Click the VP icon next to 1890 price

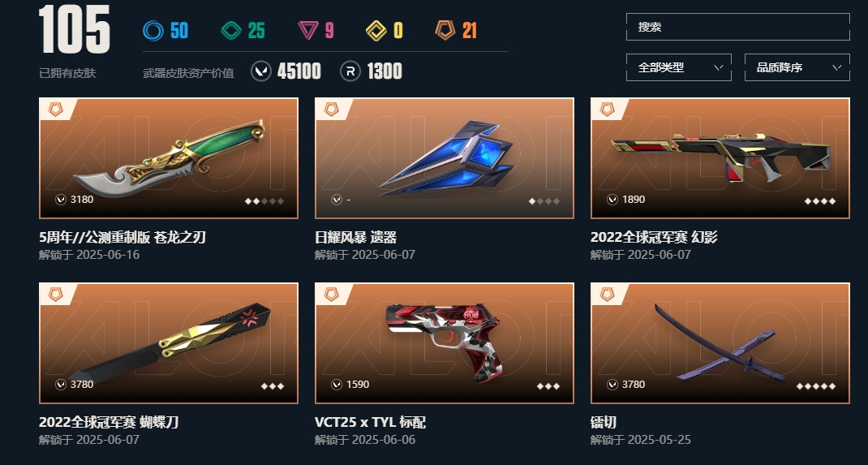pos(612,200)
